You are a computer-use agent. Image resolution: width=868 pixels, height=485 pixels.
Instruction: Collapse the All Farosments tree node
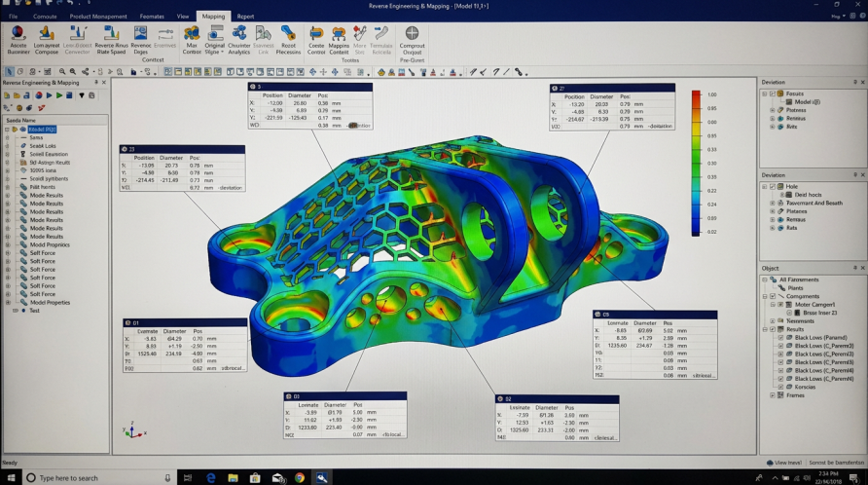(765, 280)
